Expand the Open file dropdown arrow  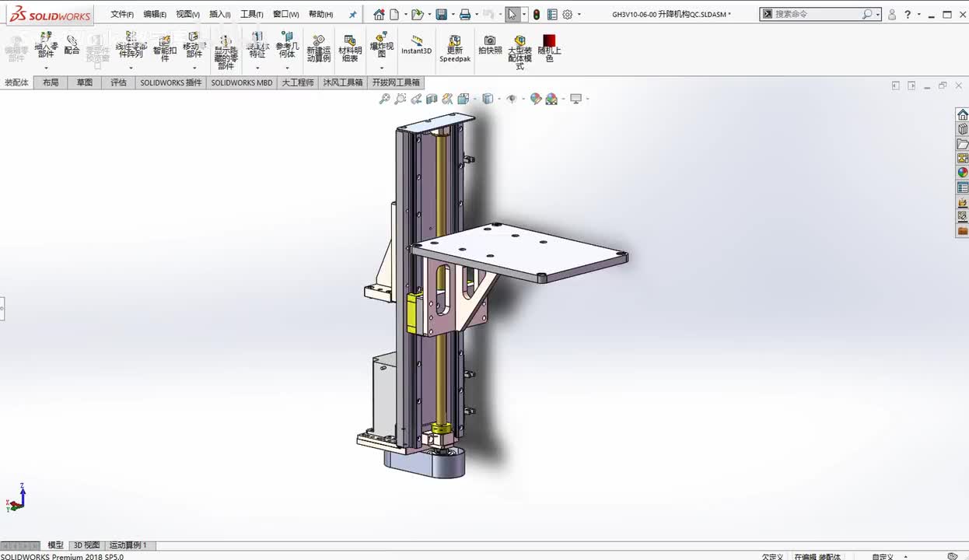point(429,15)
